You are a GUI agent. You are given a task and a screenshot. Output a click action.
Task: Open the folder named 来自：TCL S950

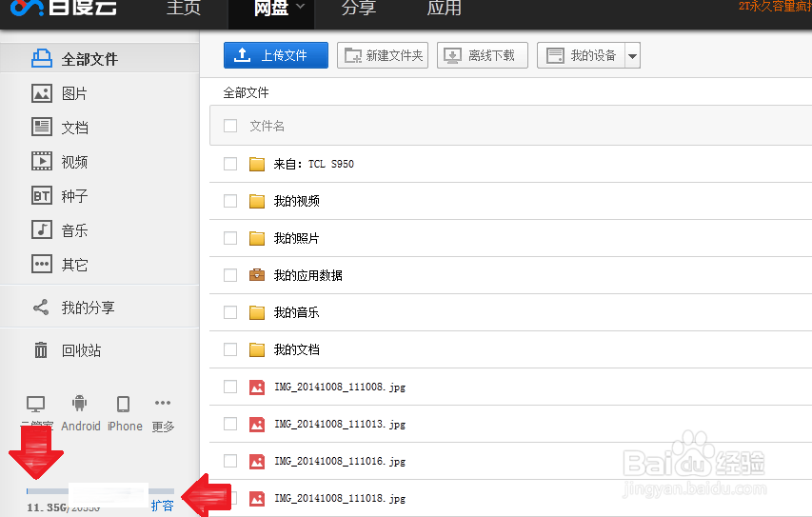(x=314, y=164)
